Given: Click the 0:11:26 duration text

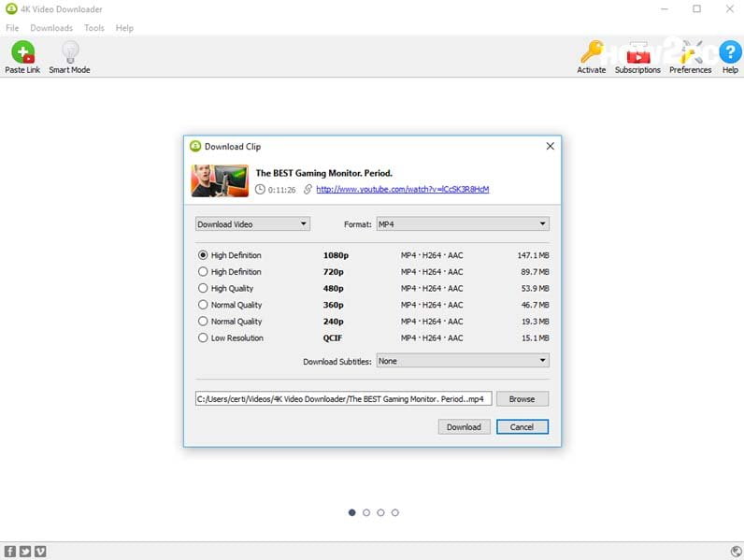Looking at the screenshot, I should click(x=281, y=190).
